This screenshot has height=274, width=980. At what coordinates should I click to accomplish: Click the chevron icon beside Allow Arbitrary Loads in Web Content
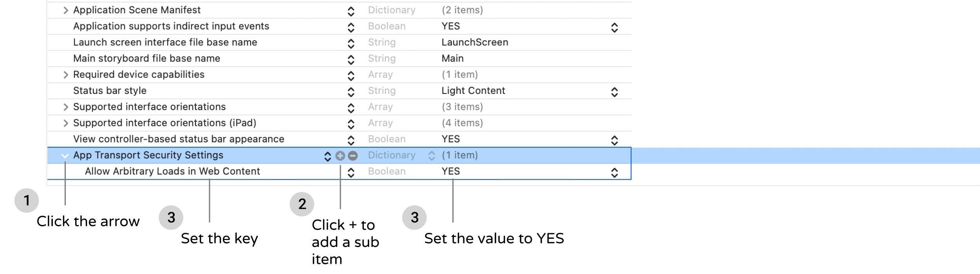click(x=351, y=171)
